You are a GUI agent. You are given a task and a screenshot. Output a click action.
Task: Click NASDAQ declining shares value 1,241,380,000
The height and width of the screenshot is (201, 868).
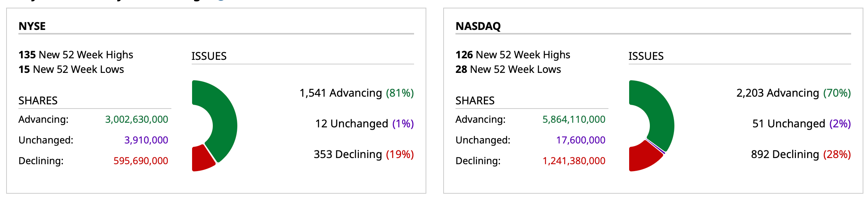coord(574,161)
